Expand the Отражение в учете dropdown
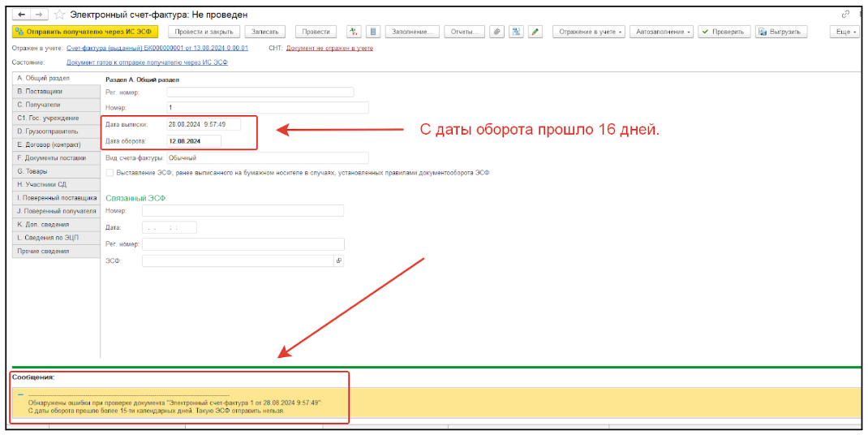 pyautogui.click(x=590, y=32)
